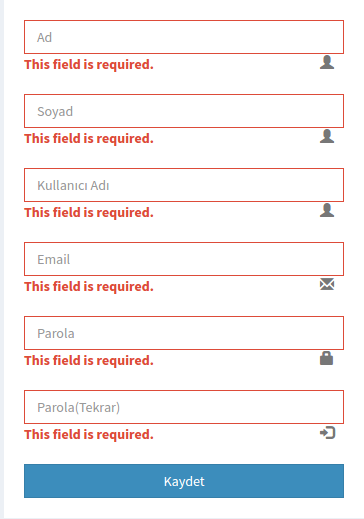Click the Kaydet label text

(184, 482)
